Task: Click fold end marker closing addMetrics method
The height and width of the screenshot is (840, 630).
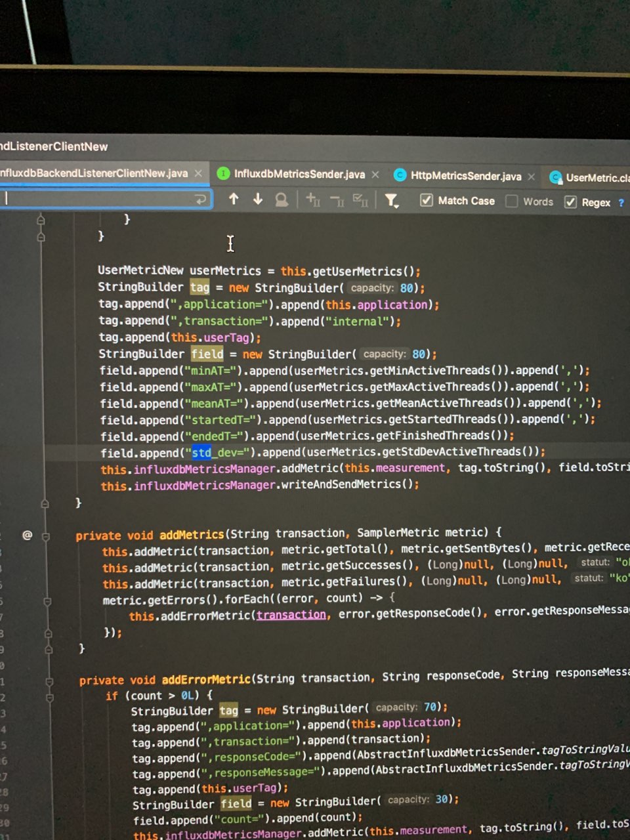Action: pyautogui.click(x=48, y=650)
